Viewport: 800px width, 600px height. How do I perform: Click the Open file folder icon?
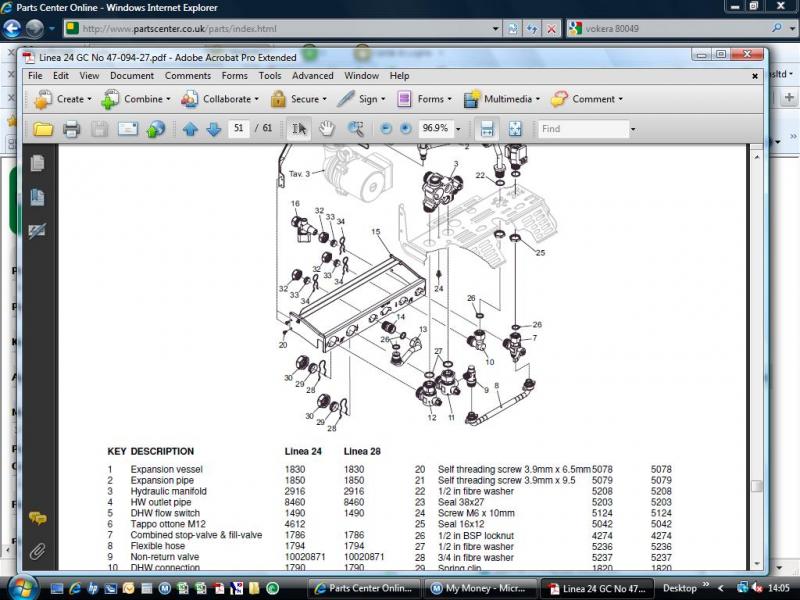(x=43, y=129)
